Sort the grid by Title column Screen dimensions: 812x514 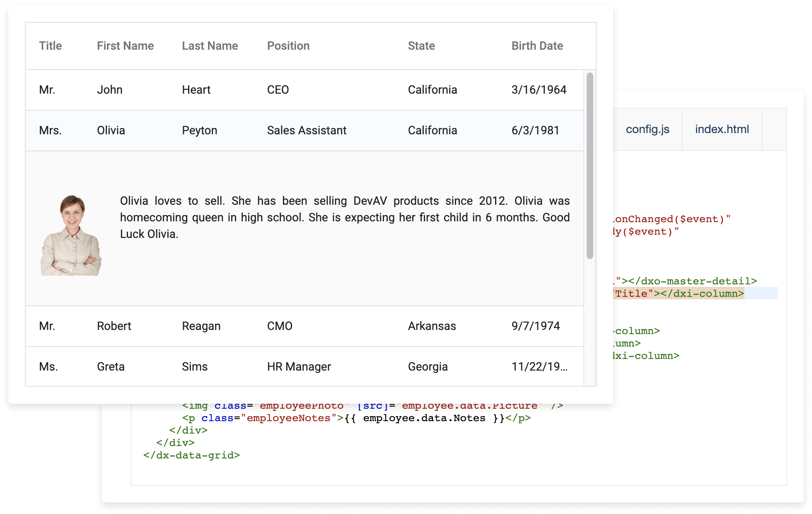pyautogui.click(x=51, y=46)
